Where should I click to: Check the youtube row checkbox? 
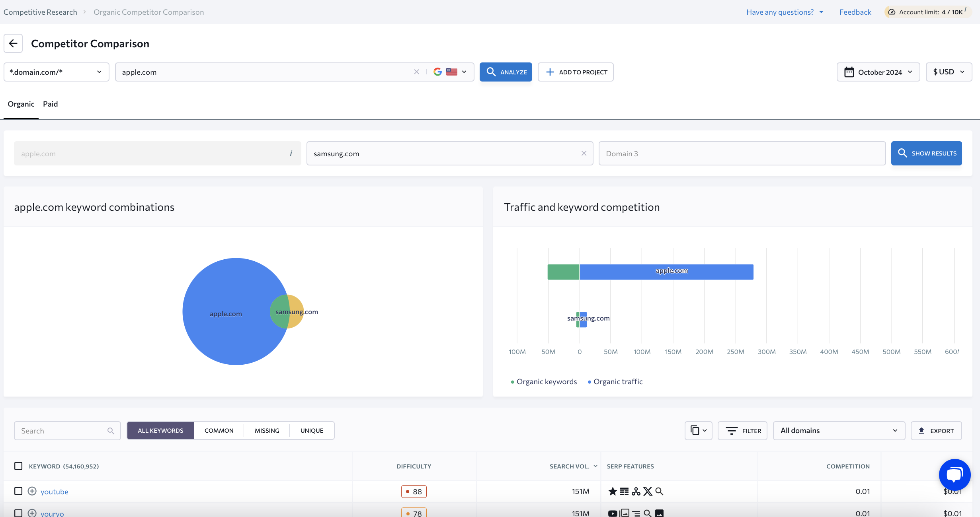coord(18,491)
